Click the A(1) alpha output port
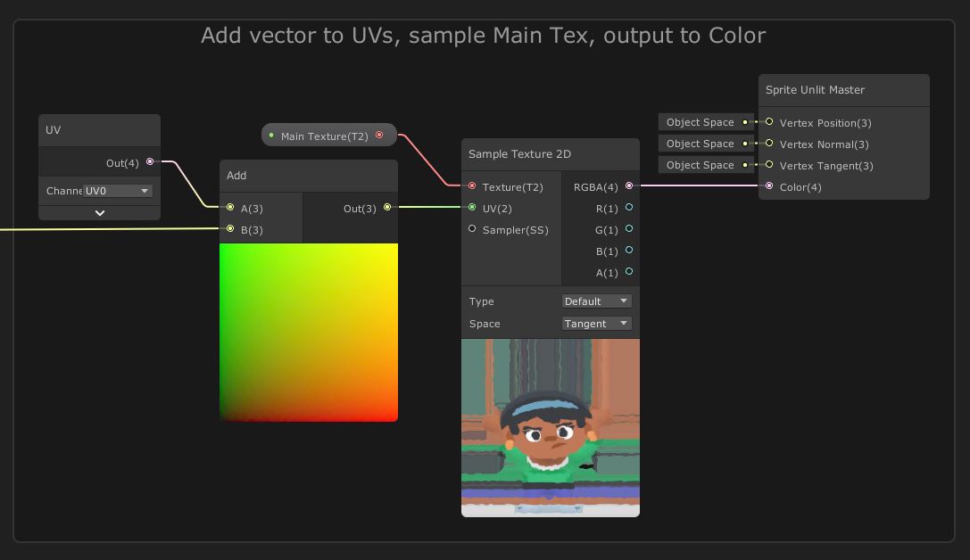 [629, 273]
